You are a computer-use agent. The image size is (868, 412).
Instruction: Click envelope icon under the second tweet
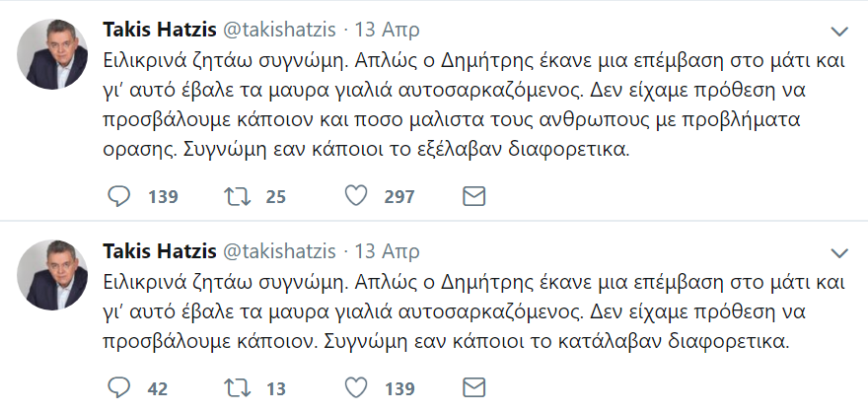tap(474, 387)
